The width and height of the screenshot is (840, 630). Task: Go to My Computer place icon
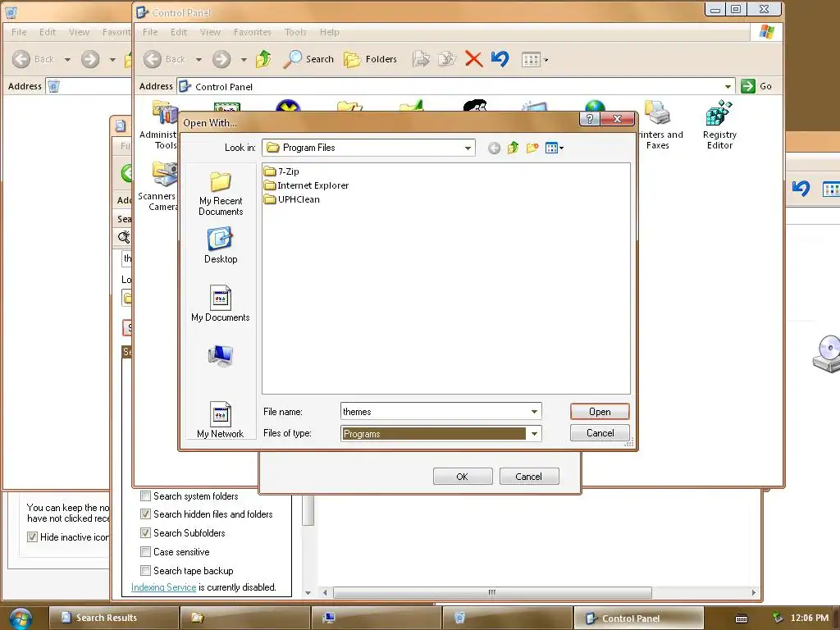tap(221, 356)
